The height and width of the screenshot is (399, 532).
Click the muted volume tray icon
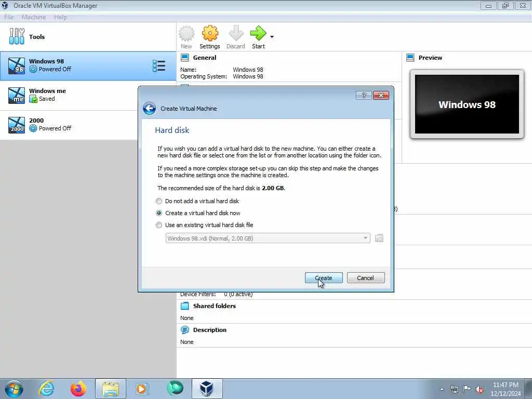coord(480,389)
